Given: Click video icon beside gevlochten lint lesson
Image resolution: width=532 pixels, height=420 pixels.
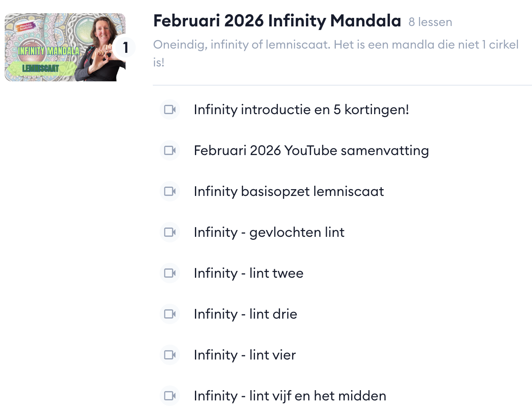Looking at the screenshot, I should pos(170,232).
